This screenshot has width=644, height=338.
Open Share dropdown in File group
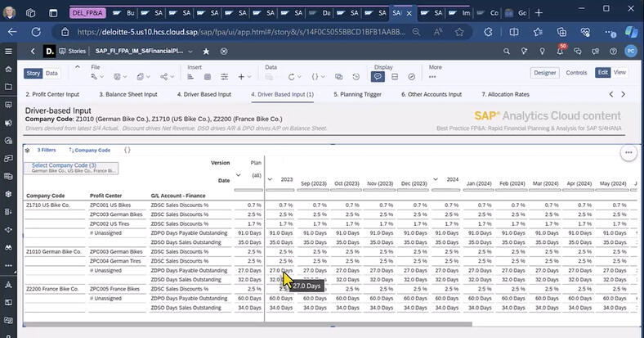(x=167, y=77)
